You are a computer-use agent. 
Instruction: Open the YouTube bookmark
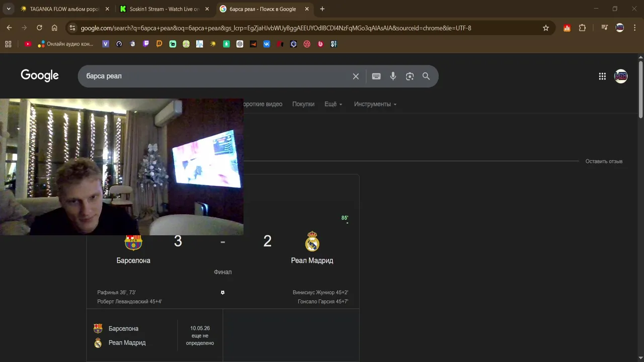coord(28,44)
